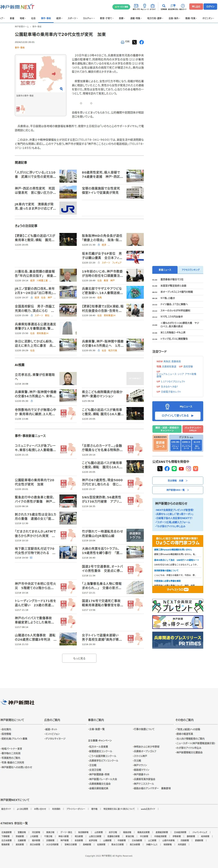Open the PR TIMES press release banner
The image size is (218, 868).
pyautogui.click(x=178, y=640)
